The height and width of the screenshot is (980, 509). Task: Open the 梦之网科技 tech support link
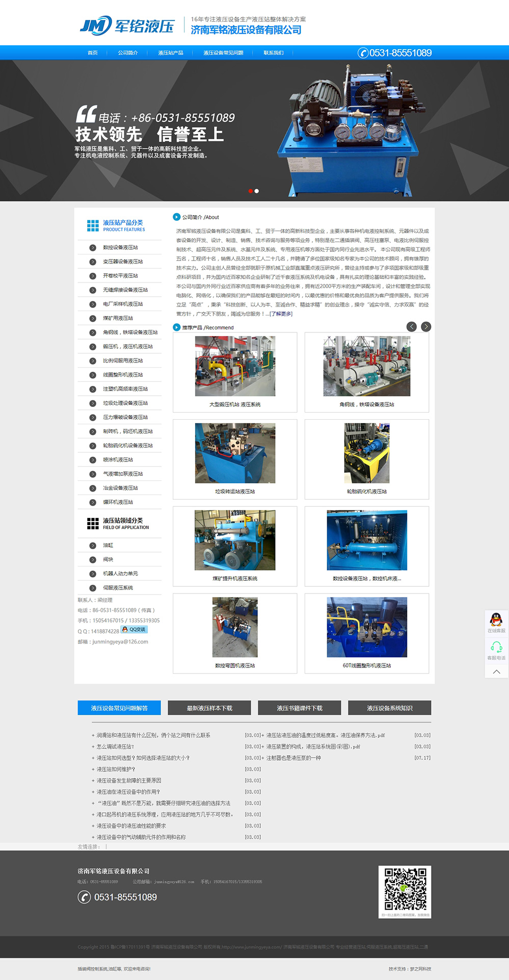pos(420,969)
